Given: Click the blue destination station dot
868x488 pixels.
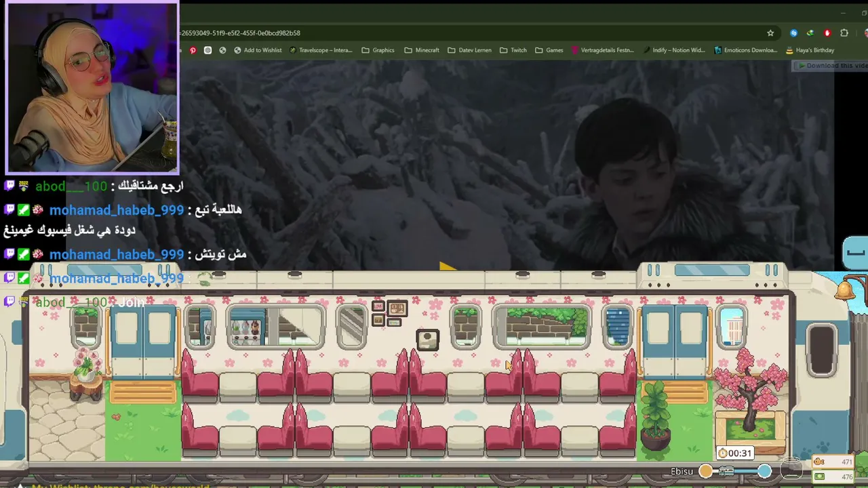Looking at the screenshot, I should click(x=764, y=471).
